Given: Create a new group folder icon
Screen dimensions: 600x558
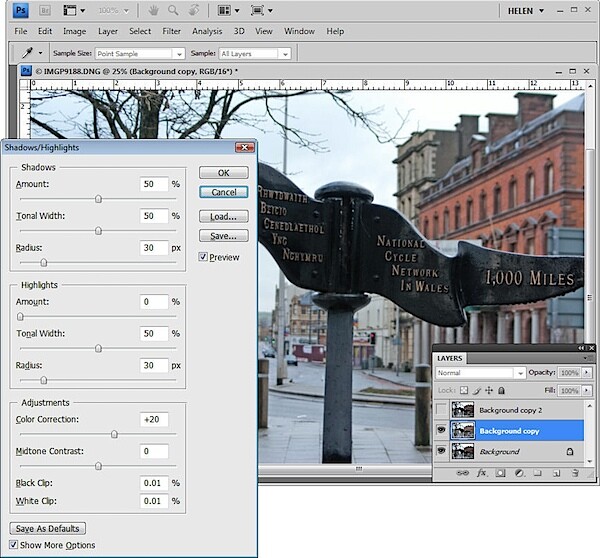Looking at the screenshot, I should pyautogui.click(x=538, y=473).
